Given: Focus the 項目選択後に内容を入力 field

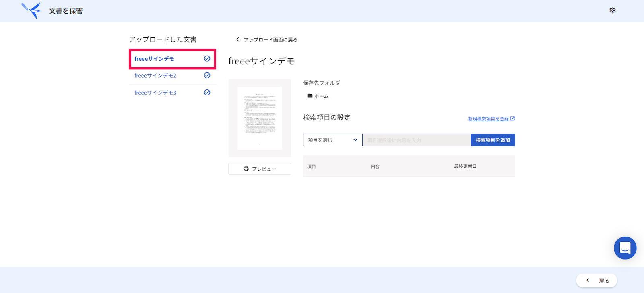Looking at the screenshot, I should 417,140.
